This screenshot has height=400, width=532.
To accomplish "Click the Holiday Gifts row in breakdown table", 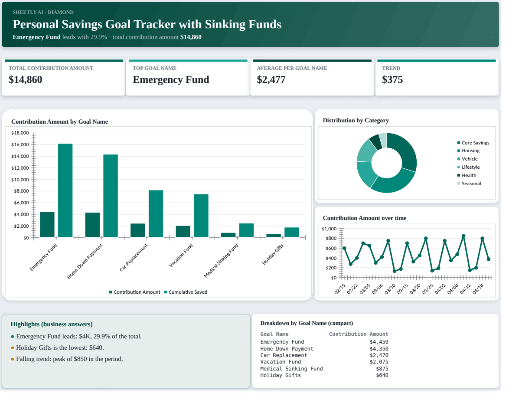I will [324, 375].
